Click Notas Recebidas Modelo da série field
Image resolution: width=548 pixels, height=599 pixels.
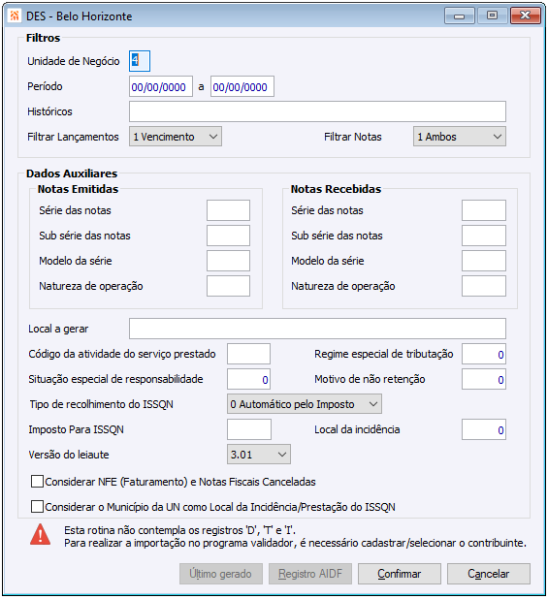(x=484, y=261)
